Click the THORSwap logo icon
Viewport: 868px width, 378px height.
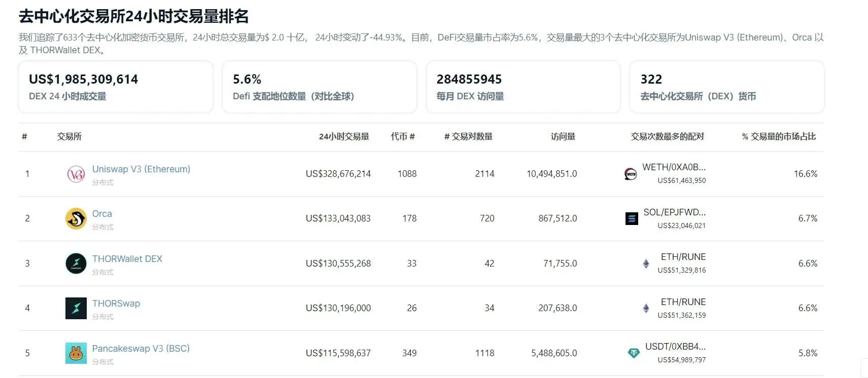(x=76, y=308)
